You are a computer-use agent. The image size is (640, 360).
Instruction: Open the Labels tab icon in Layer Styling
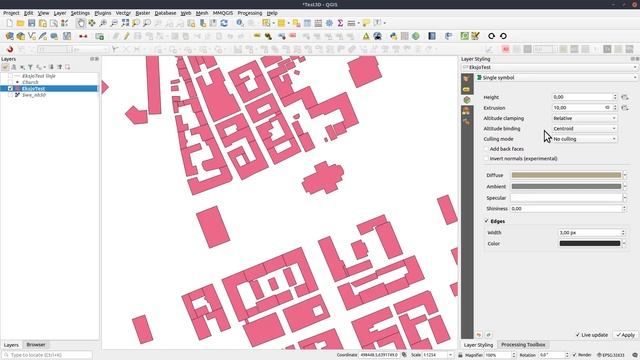(x=467, y=89)
